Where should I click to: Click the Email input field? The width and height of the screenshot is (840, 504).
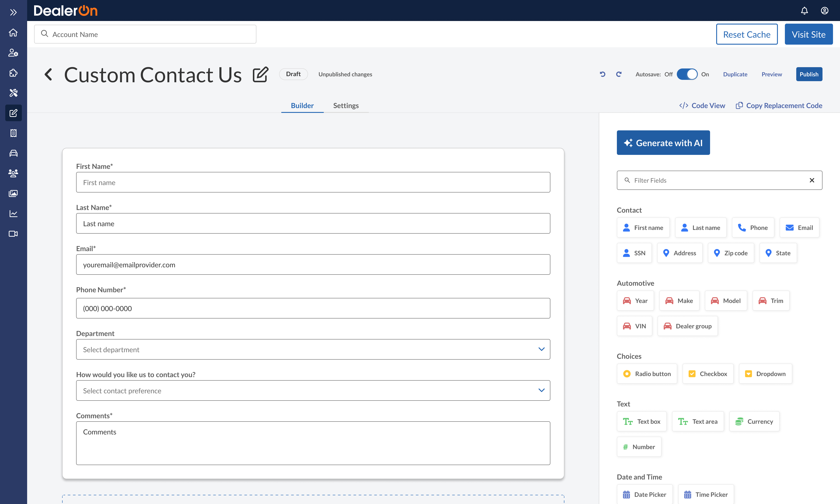(x=313, y=264)
